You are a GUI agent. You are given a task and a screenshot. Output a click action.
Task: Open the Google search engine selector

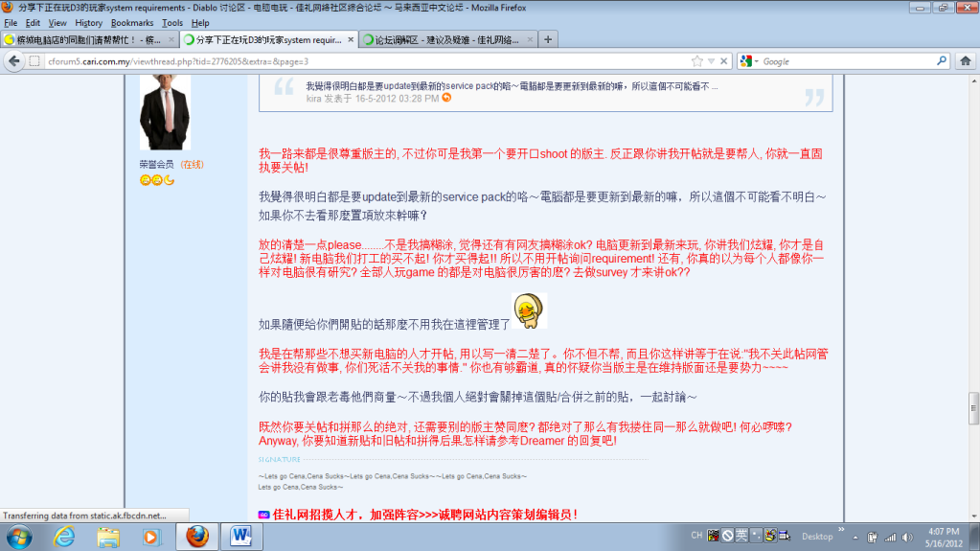pyautogui.click(x=749, y=61)
